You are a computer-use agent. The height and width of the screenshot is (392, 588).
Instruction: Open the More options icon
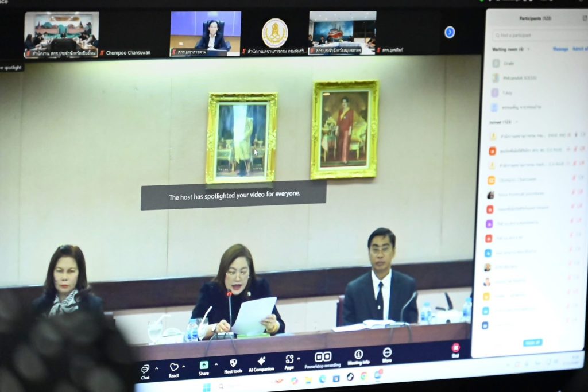point(387,352)
